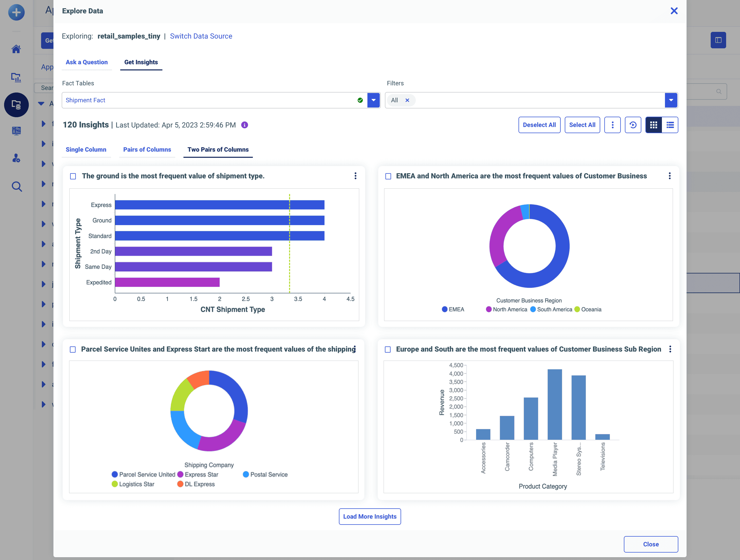This screenshot has width=740, height=560.
Task: Click the Oceania legend swatch
Action: tap(577, 309)
